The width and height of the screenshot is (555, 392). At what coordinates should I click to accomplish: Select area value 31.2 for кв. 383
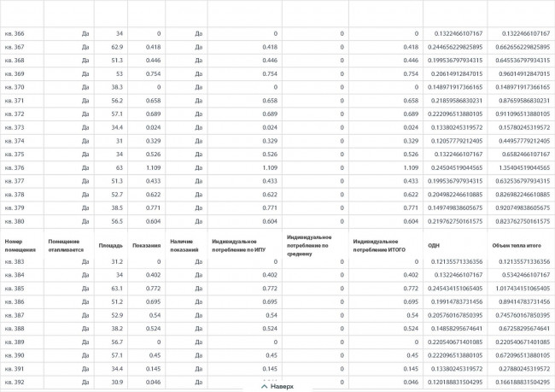pyautogui.click(x=117, y=261)
